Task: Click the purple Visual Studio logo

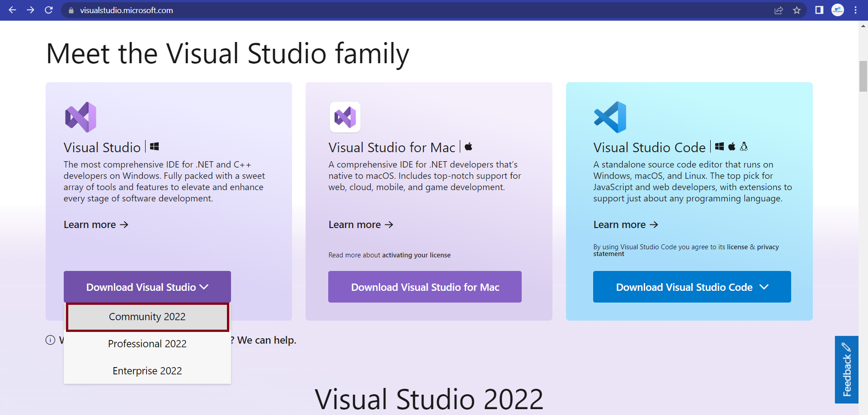Action: pyautogui.click(x=80, y=117)
